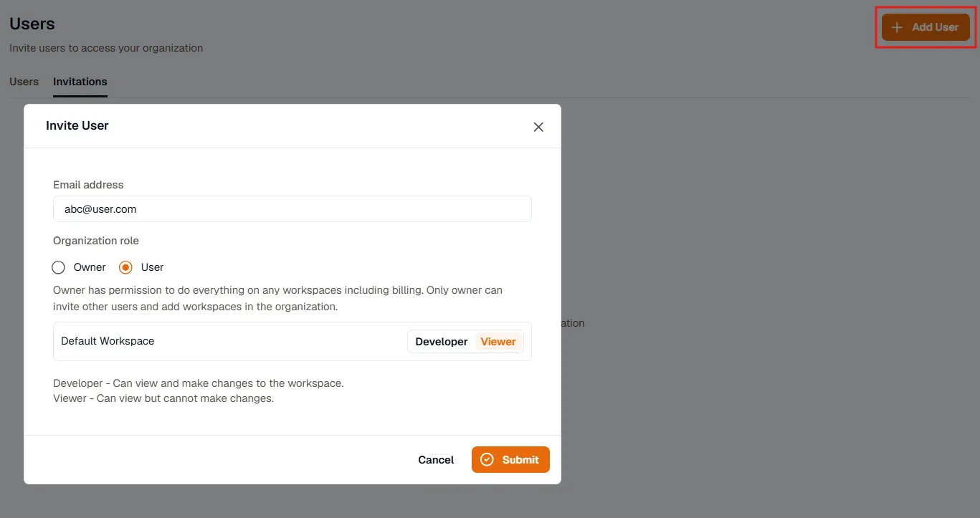Click the Owner permission explanation paragraph
Image resolution: width=980 pixels, height=518 pixels.
(x=278, y=299)
